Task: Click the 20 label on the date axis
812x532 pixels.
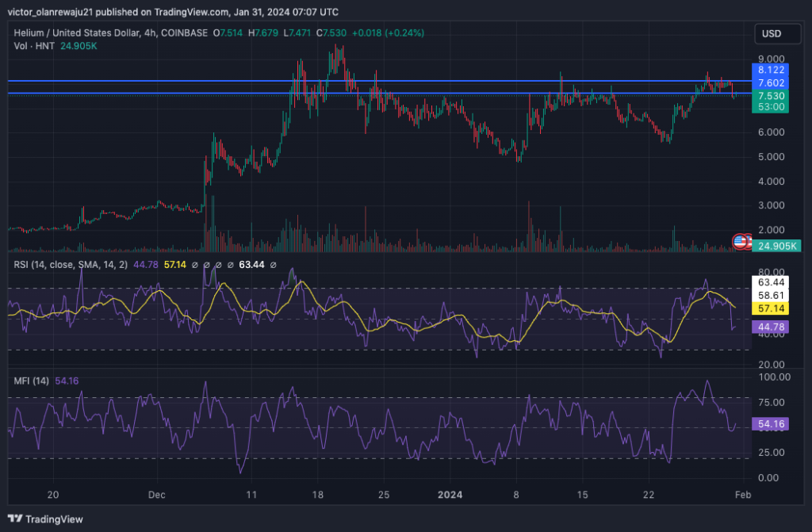Action: 53,495
